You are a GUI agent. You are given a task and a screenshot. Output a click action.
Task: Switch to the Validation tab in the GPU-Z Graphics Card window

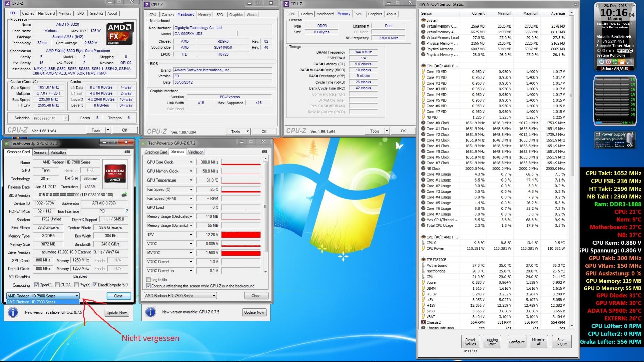pyautogui.click(x=58, y=152)
